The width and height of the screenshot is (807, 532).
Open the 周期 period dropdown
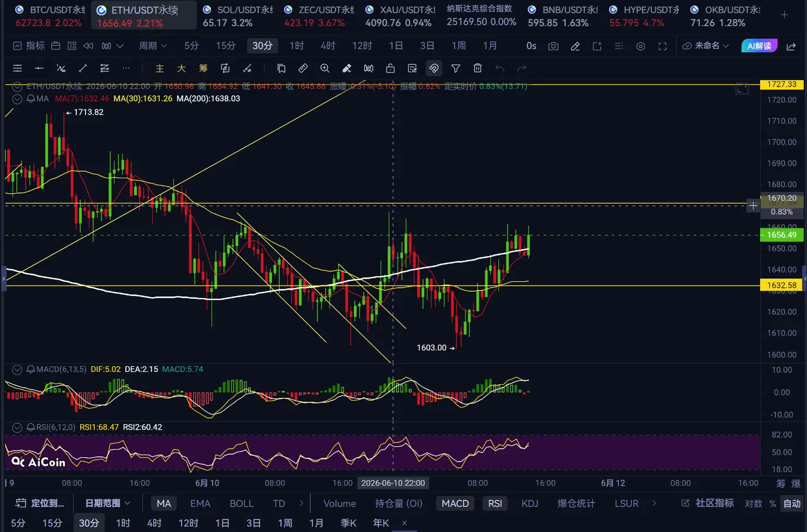click(x=153, y=46)
